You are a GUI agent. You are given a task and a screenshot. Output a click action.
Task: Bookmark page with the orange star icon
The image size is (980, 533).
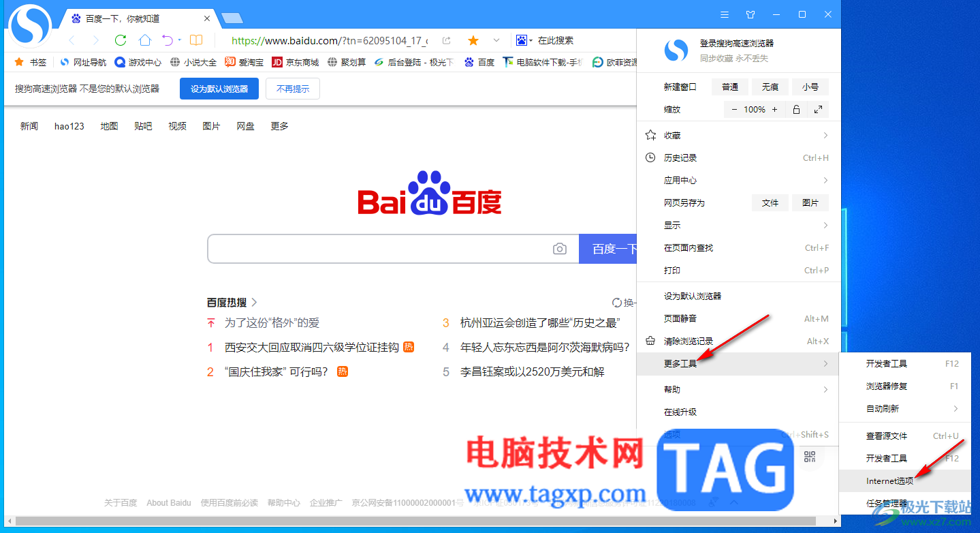[473, 40]
